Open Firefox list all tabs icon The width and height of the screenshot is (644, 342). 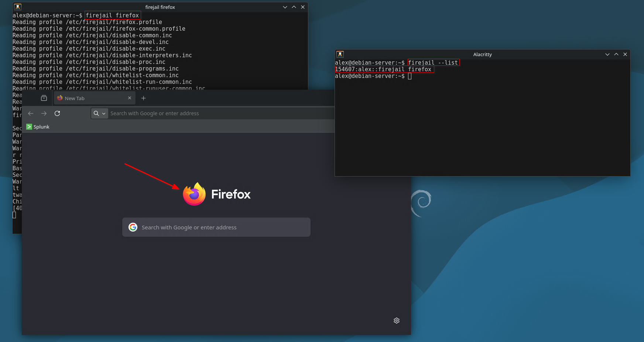[44, 98]
